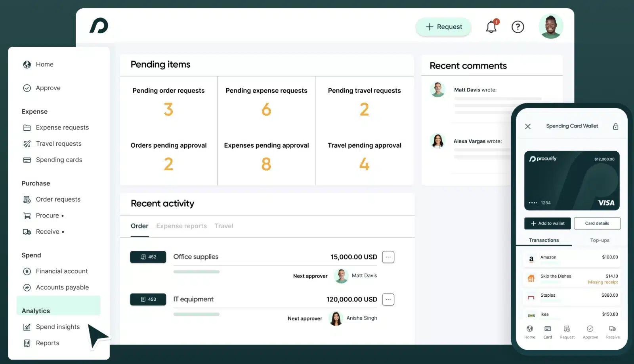Open Spend insights in the sidebar

[57, 327]
